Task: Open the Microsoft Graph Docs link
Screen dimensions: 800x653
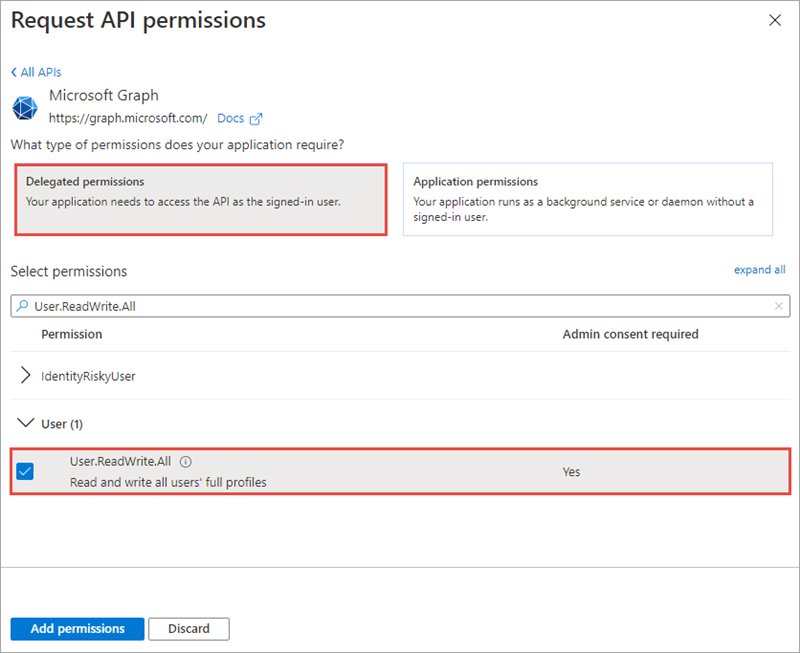Action: click(x=231, y=118)
